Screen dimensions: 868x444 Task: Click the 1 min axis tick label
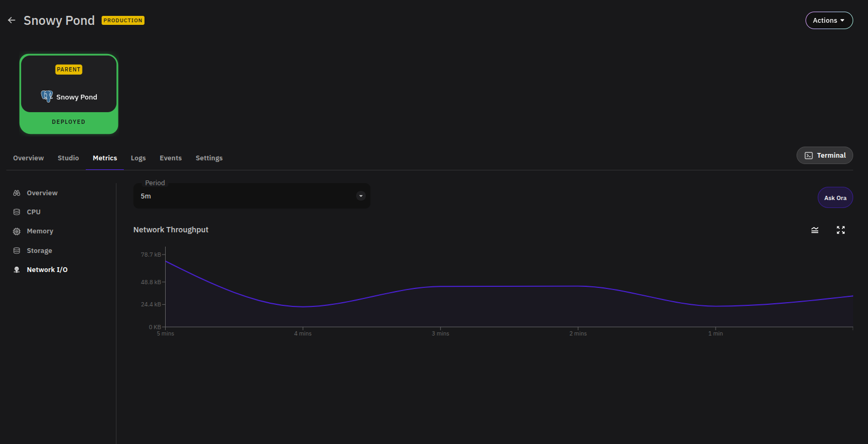click(x=716, y=333)
